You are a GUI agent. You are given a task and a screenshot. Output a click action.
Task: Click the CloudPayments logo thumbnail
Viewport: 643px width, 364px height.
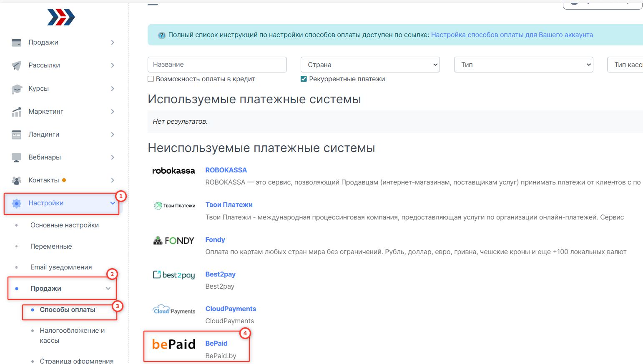click(174, 310)
